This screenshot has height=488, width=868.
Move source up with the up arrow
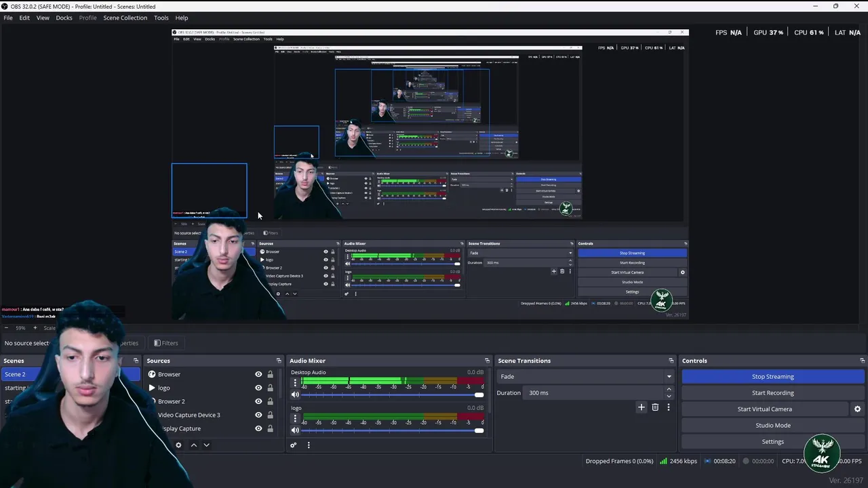[193, 445]
